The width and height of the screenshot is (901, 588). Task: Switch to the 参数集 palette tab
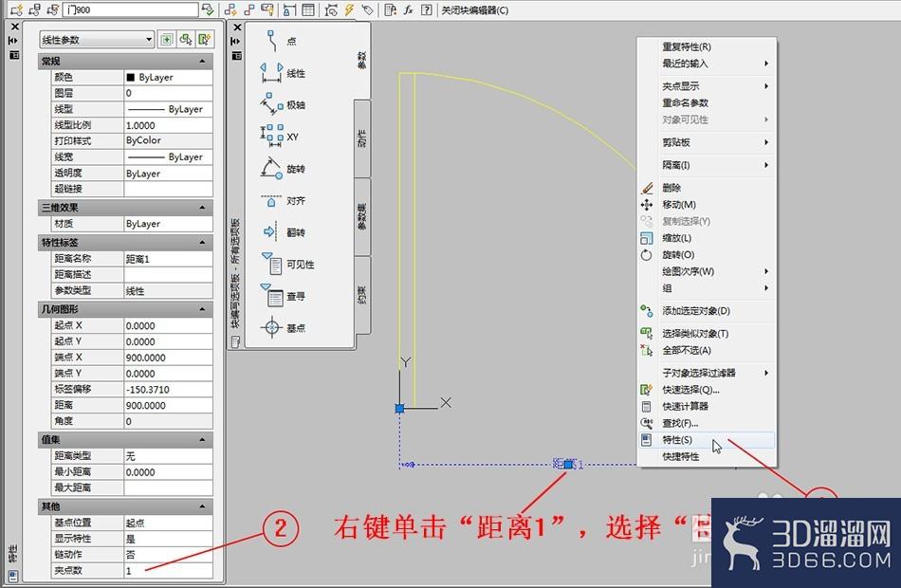[362, 216]
